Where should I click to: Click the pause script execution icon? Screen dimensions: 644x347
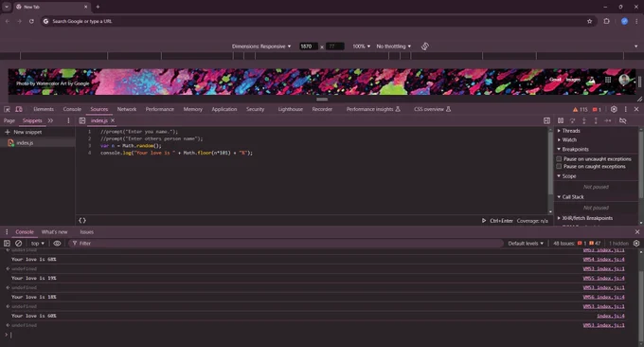click(x=561, y=120)
